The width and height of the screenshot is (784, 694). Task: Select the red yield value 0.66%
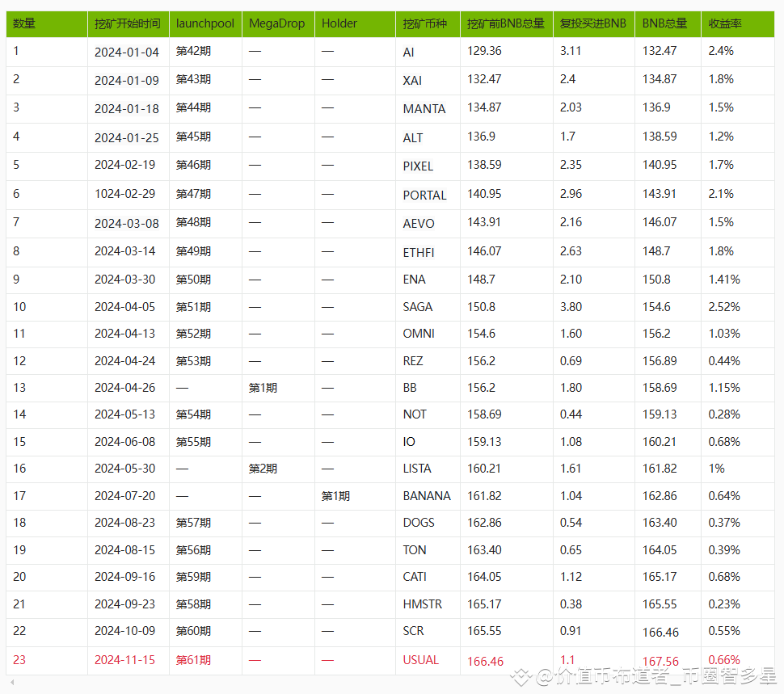click(x=724, y=660)
